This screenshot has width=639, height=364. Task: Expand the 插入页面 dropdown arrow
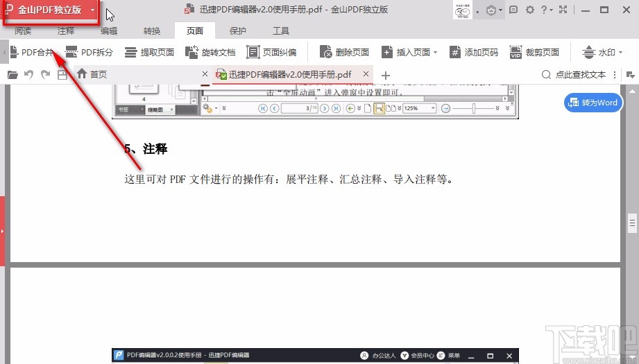[x=435, y=53]
